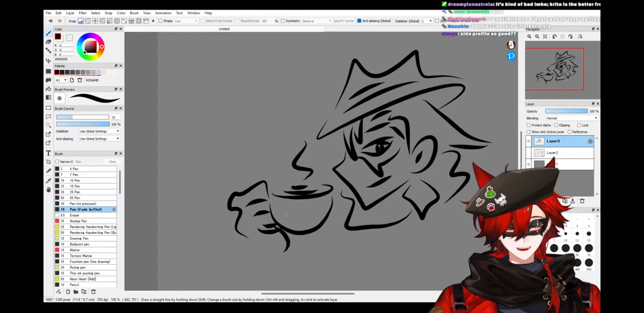Open the Filter menu
Image resolution: width=644 pixels, height=313 pixels.
pyautogui.click(x=82, y=13)
